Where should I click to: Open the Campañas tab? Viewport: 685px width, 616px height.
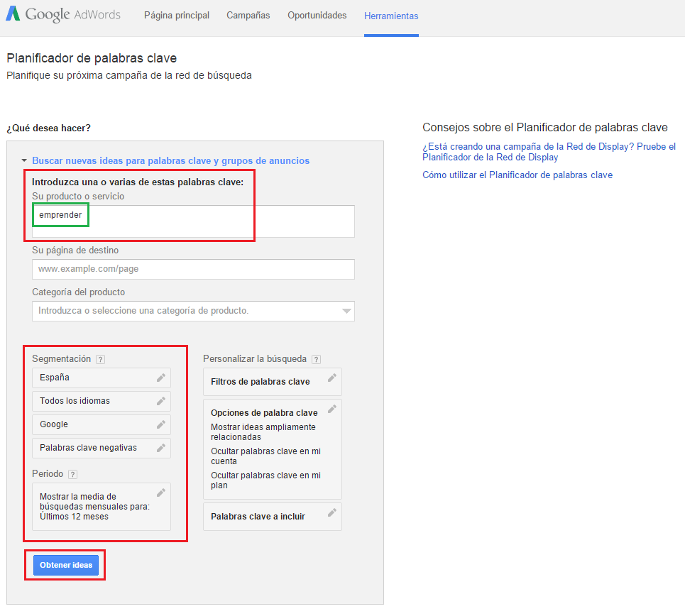(248, 16)
